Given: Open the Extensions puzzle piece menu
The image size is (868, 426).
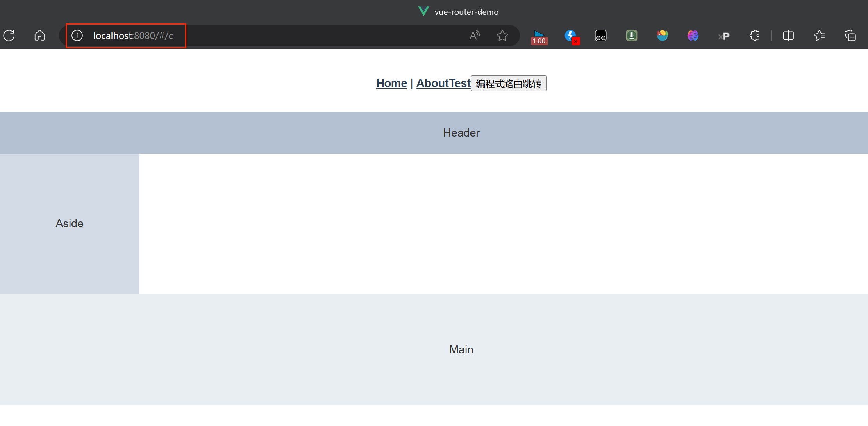Looking at the screenshot, I should (755, 36).
